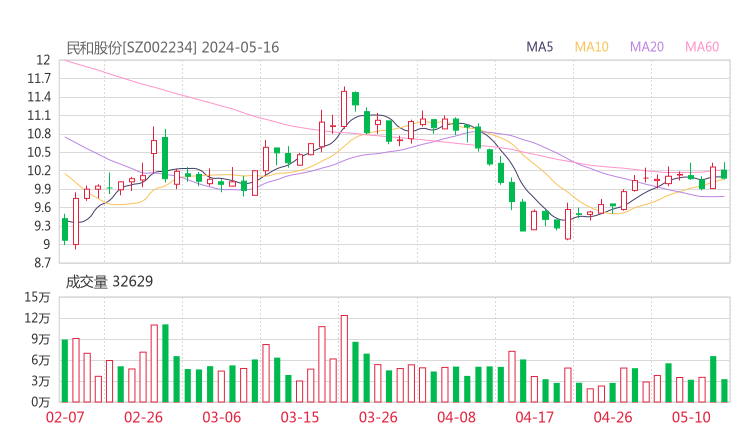Click the 02-26 date axis label
740x440 pixels.
pyautogui.click(x=143, y=417)
